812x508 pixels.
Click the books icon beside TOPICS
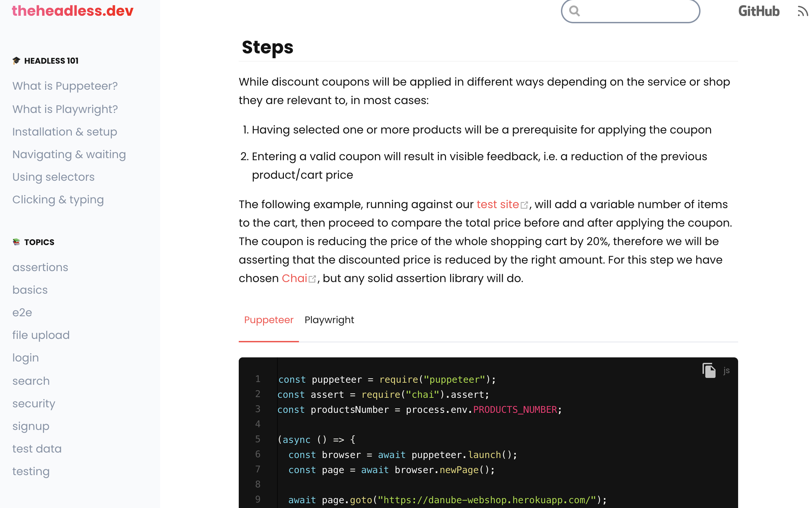[x=16, y=241]
